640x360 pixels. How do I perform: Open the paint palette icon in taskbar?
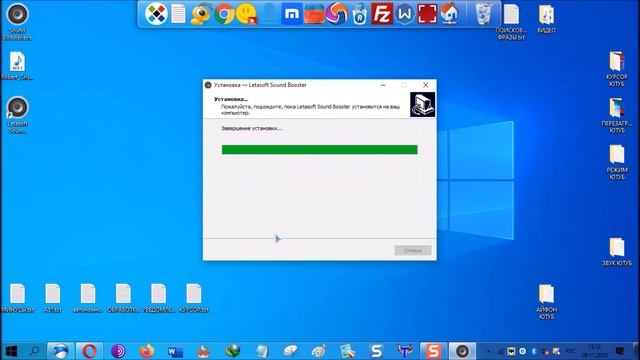(319, 351)
